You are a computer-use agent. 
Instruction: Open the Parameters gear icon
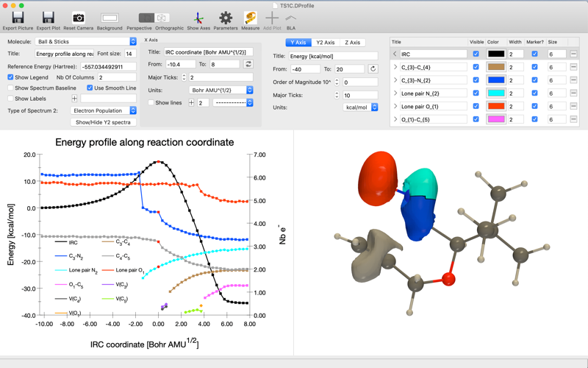(x=226, y=18)
